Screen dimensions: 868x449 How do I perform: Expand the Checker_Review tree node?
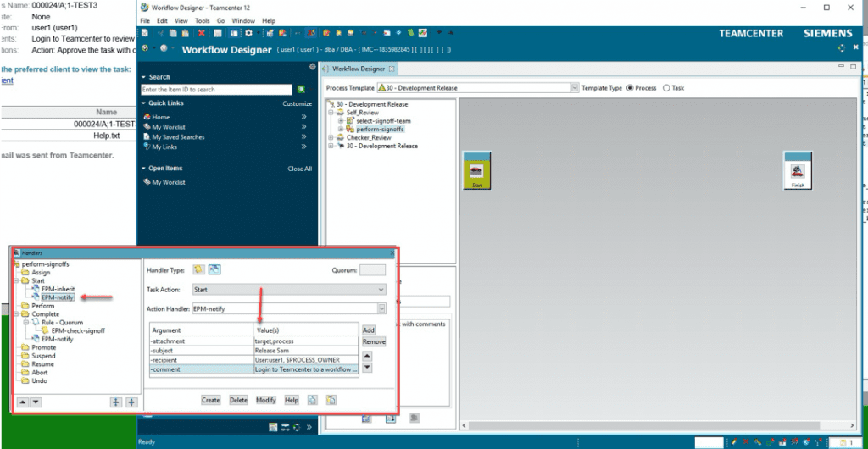330,137
